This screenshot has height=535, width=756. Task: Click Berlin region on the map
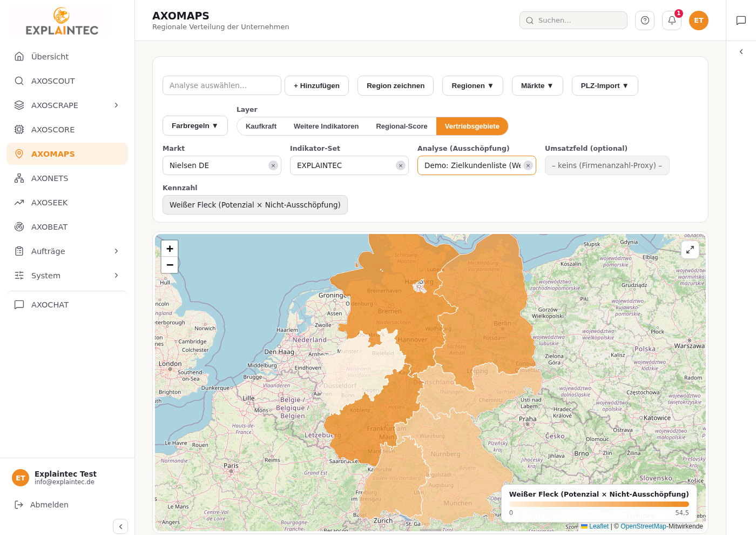click(x=502, y=323)
